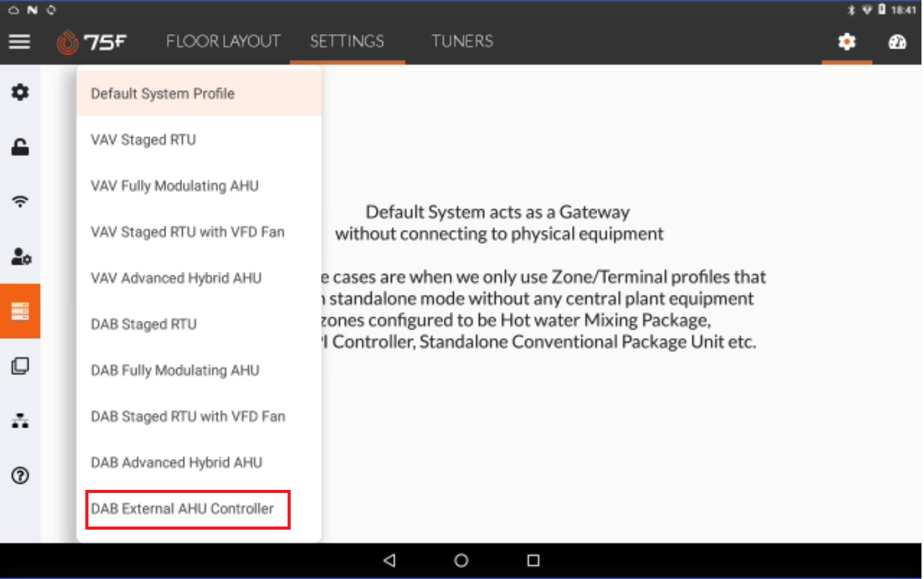924x579 pixels.
Task: Open the user settings sidebar icon
Action: [20, 257]
